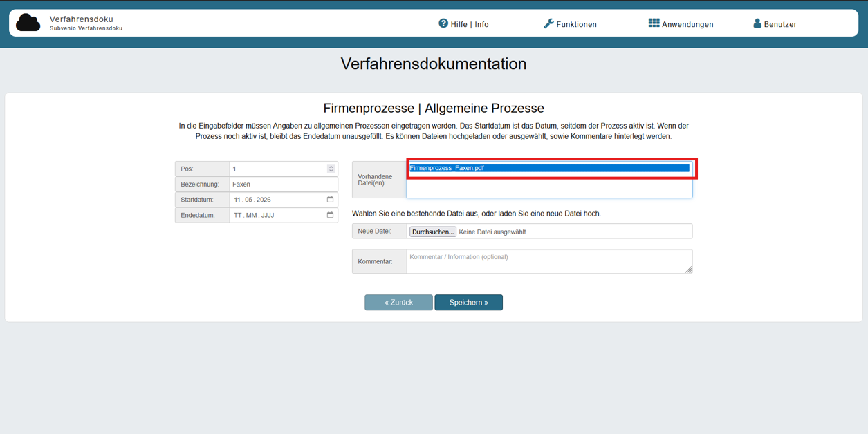Click the Verfahrensdokumentation page heading
This screenshot has width=868, height=434.
tap(434, 64)
